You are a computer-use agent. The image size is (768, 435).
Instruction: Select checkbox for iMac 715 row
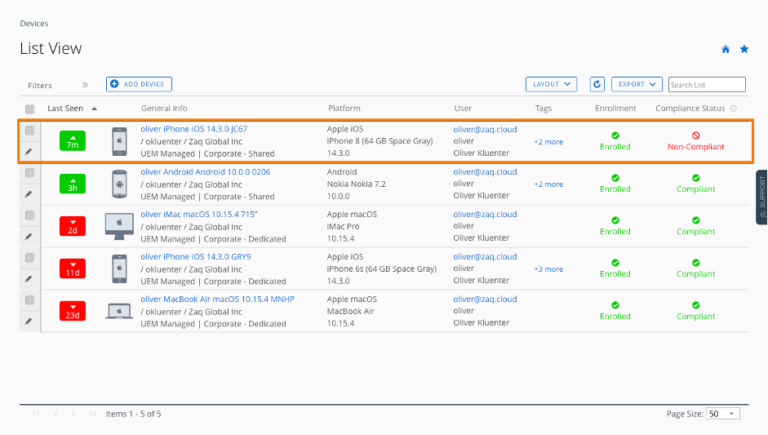point(30,216)
